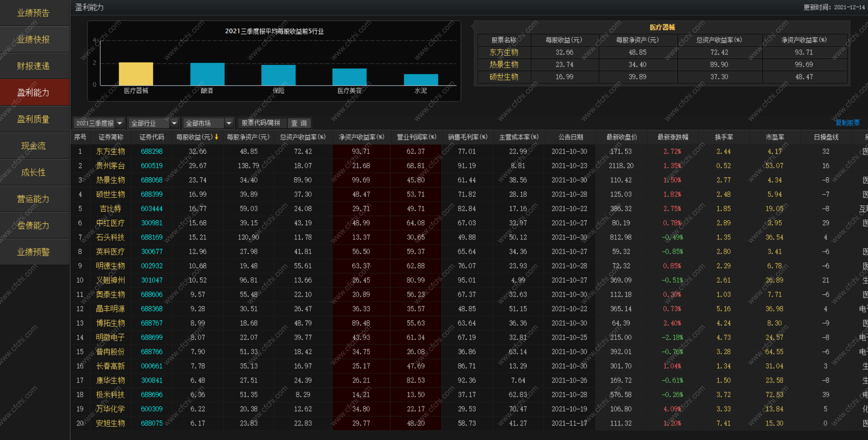868x440 pixels.
Task: Sort by the 市盈率 column header
Action: coord(775,137)
